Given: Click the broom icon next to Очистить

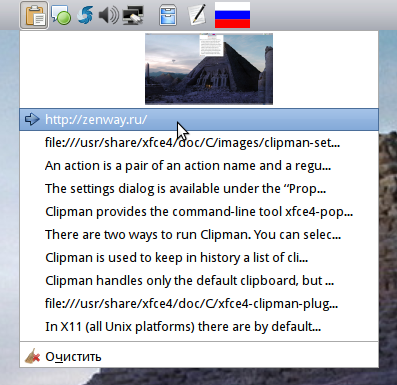Looking at the screenshot, I should (x=33, y=356).
